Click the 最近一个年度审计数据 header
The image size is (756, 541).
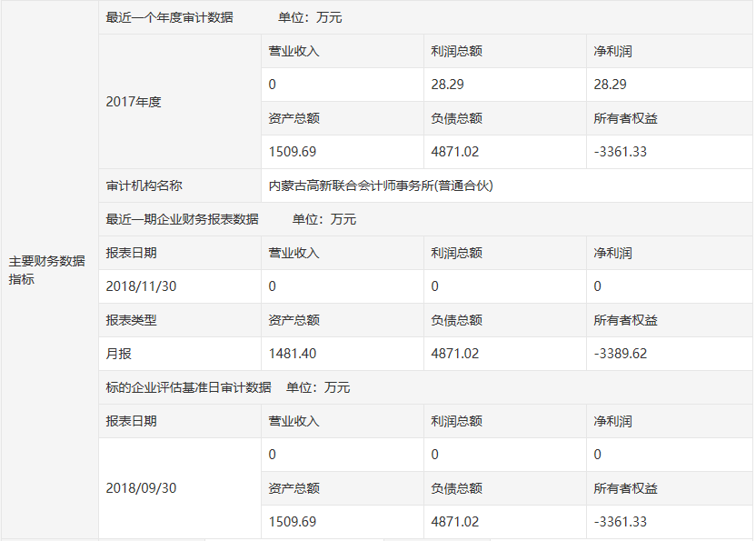click(169, 18)
